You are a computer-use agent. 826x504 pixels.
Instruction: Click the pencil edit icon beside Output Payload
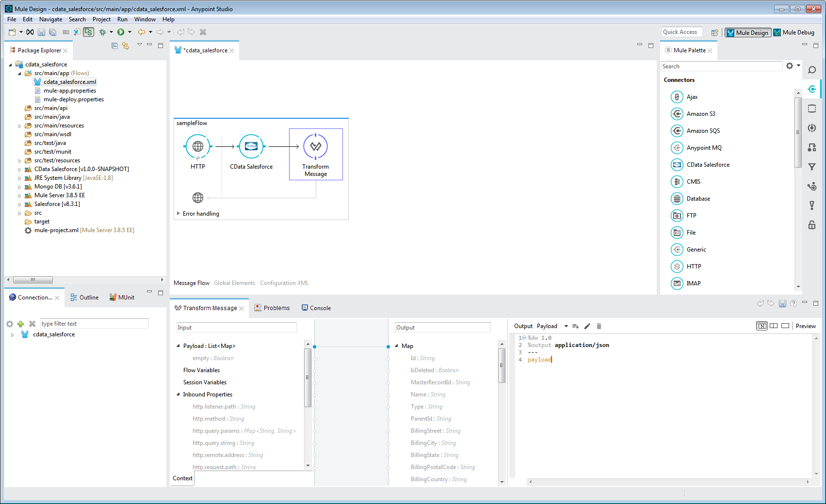click(x=587, y=326)
